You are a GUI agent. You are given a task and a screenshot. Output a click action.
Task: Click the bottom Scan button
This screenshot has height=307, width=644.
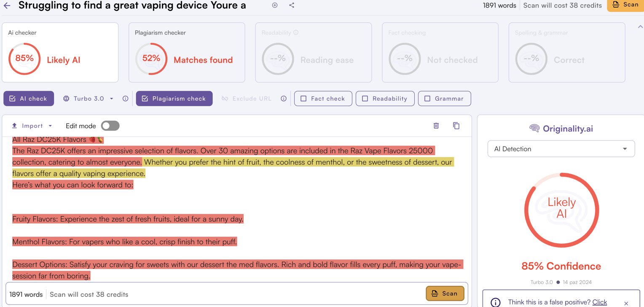tap(445, 294)
